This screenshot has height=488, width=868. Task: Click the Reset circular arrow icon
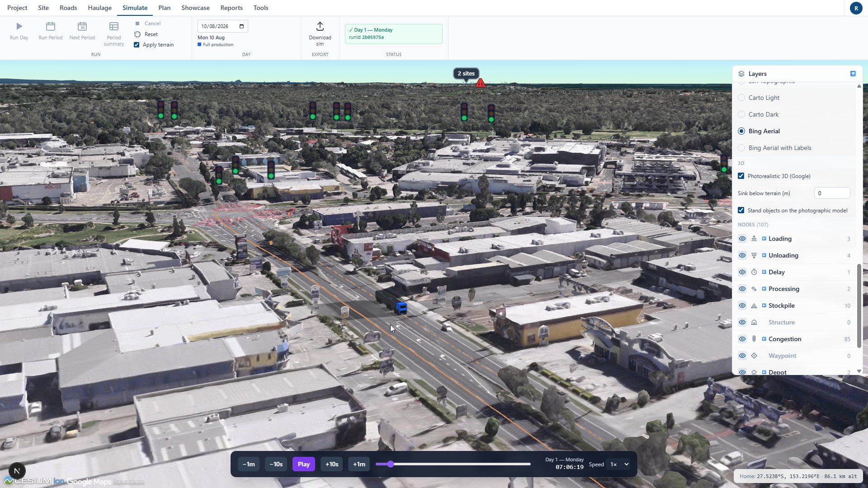tap(137, 34)
